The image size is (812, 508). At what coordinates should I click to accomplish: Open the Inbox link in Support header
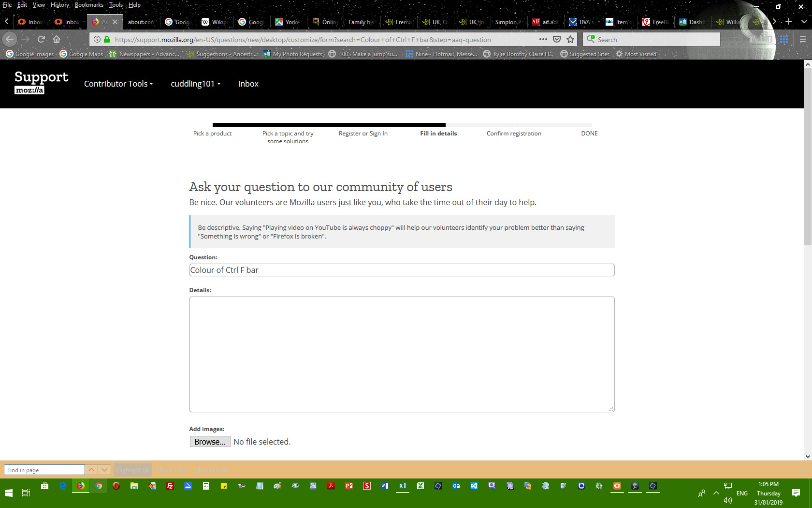[x=248, y=84]
